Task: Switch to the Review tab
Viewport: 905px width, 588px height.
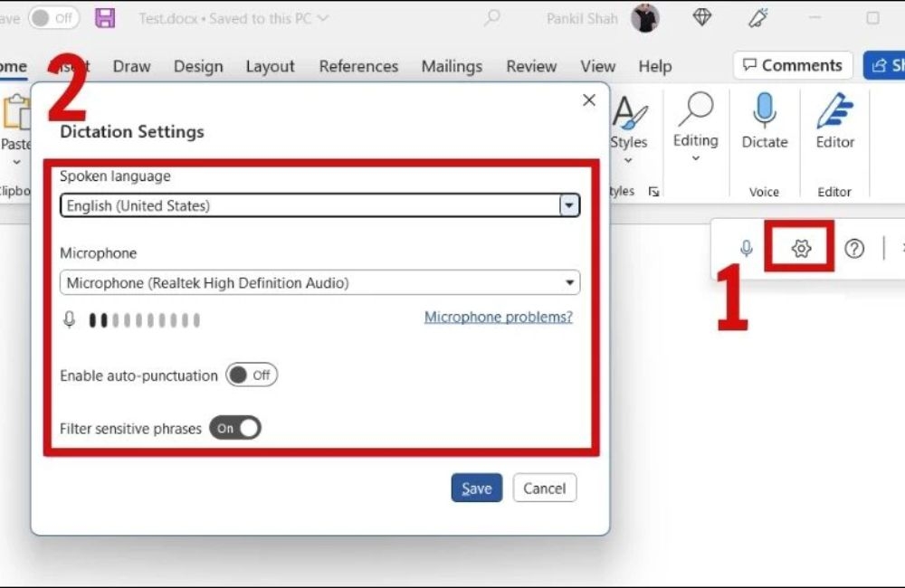Action: point(531,66)
